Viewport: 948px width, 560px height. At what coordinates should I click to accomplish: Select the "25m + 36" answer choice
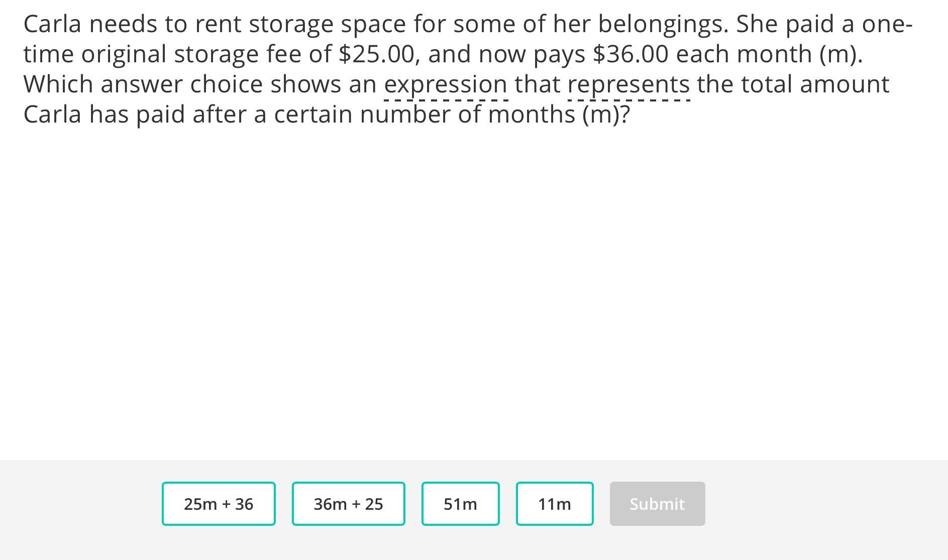[x=219, y=504]
